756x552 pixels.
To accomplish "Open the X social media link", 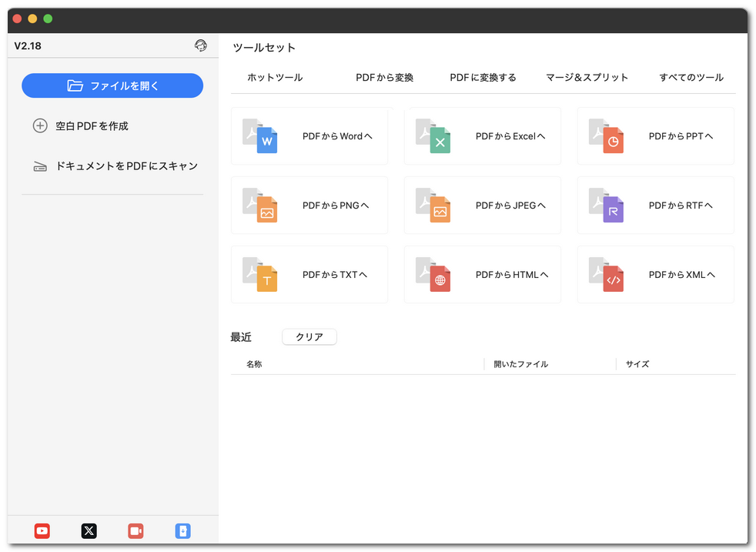I will 89,530.
